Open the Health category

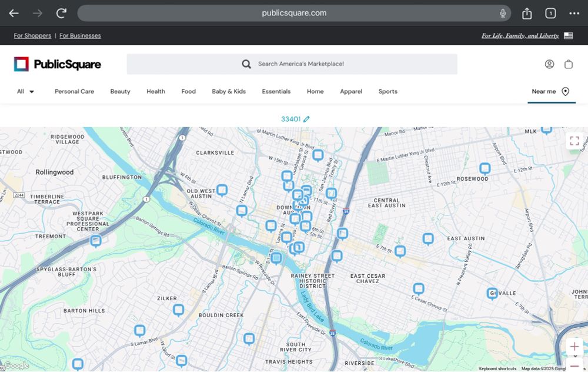pos(156,92)
